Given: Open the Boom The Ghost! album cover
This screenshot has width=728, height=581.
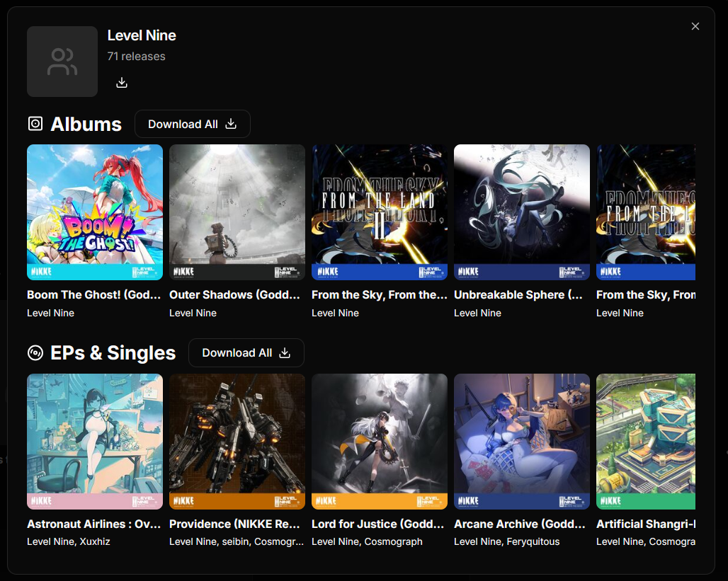Looking at the screenshot, I should pos(95,212).
